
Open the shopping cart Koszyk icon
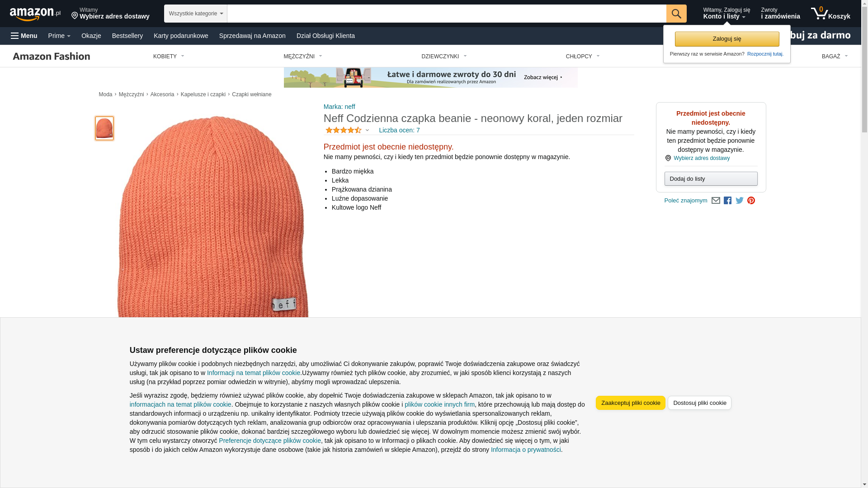pyautogui.click(x=830, y=14)
